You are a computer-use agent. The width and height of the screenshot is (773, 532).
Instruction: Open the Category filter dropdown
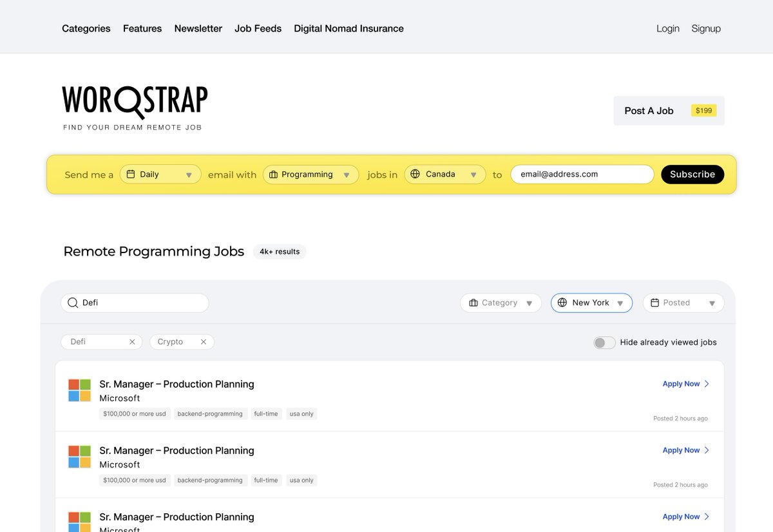click(x=501, y=303)
